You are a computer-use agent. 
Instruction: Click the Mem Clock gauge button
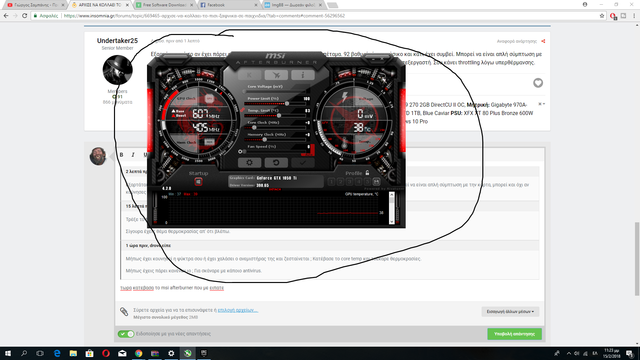coord(209,142)
